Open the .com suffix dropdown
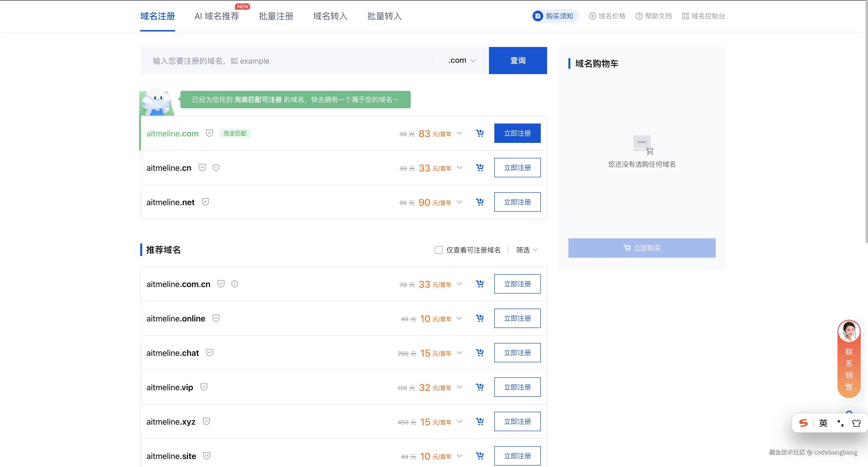The width and height of the screenshot is (868, 467). click(462, 61)
